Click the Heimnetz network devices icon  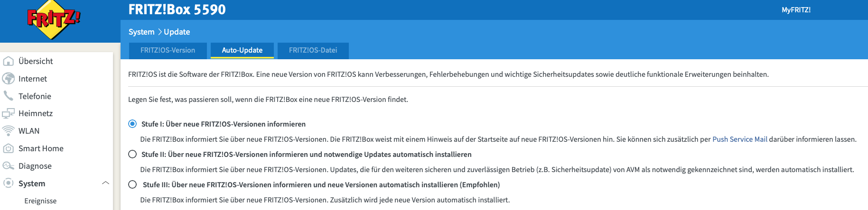coord(8,113)
